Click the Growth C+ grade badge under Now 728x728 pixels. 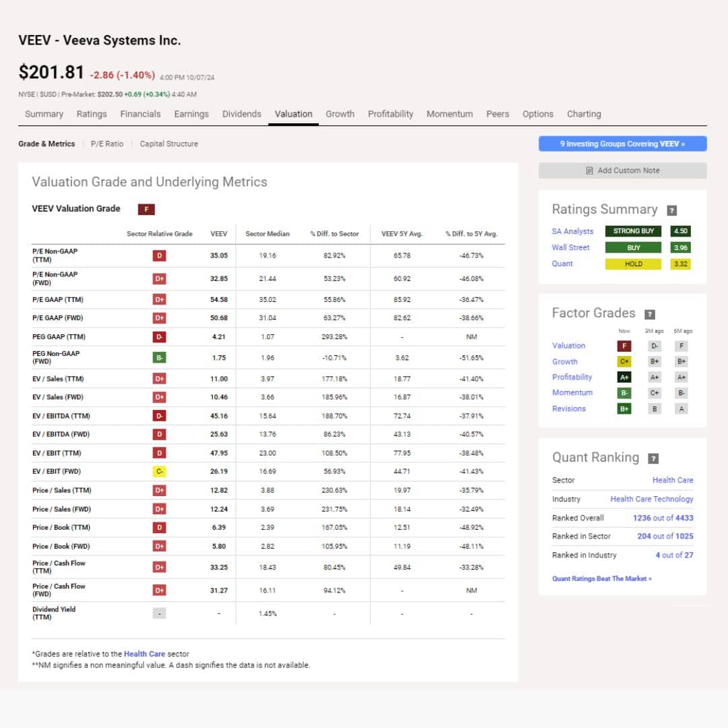(x=624, y=361)
